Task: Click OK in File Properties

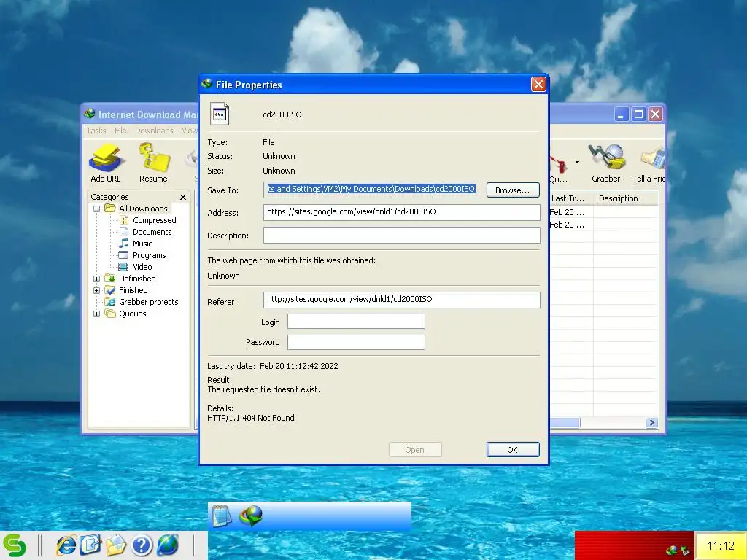Action: (513, 449)
